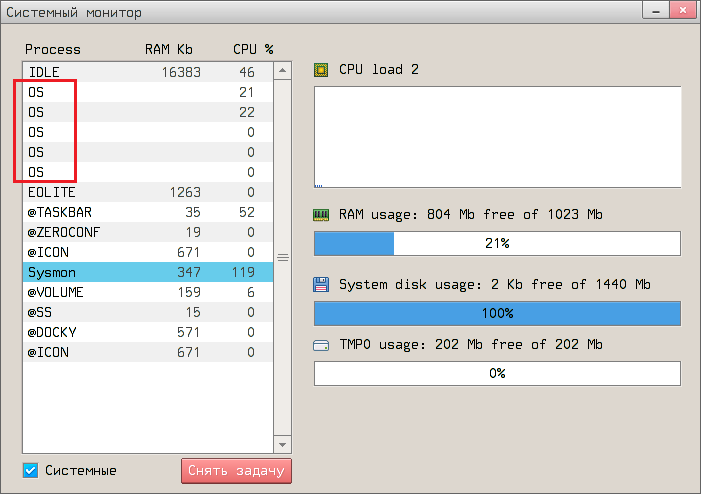Click the process list scroll down arrow
The image size is (701, 494).
283,444
